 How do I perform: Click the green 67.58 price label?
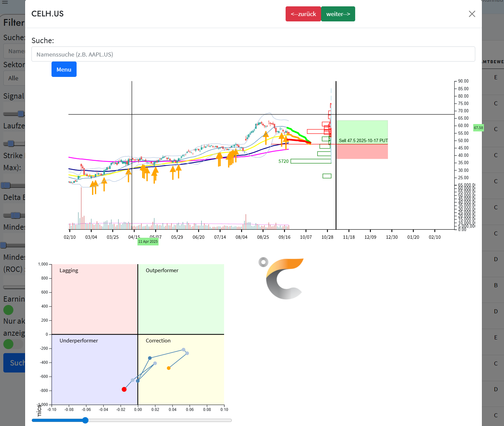(x=478, y=128)
